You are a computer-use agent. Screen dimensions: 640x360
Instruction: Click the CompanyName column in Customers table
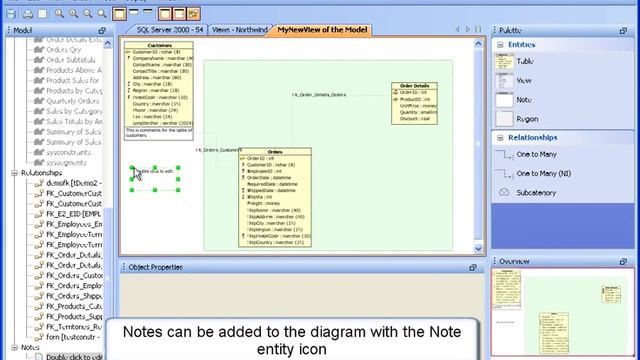pyautogui.click(x=161, y=58)
